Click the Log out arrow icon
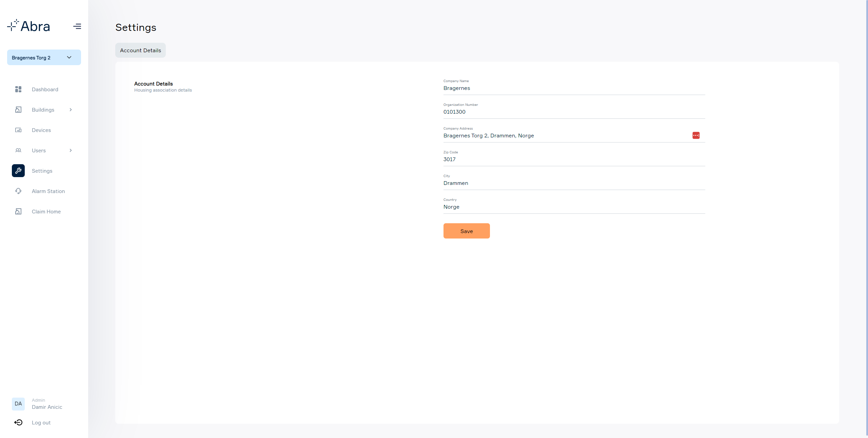Image resolution: width=868 pixels, height=438 pixels. (x=18, y=422)
